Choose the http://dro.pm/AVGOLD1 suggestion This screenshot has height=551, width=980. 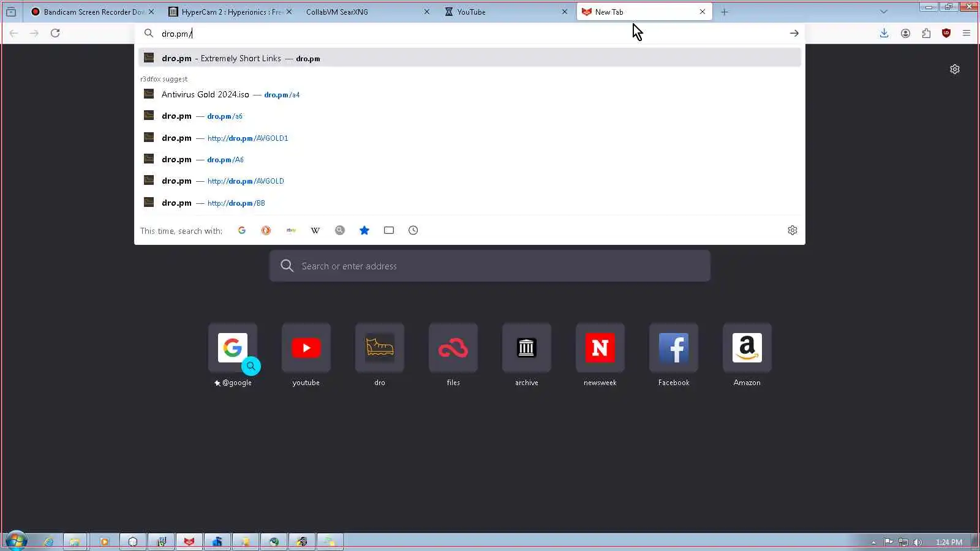(x=470, y=138)
